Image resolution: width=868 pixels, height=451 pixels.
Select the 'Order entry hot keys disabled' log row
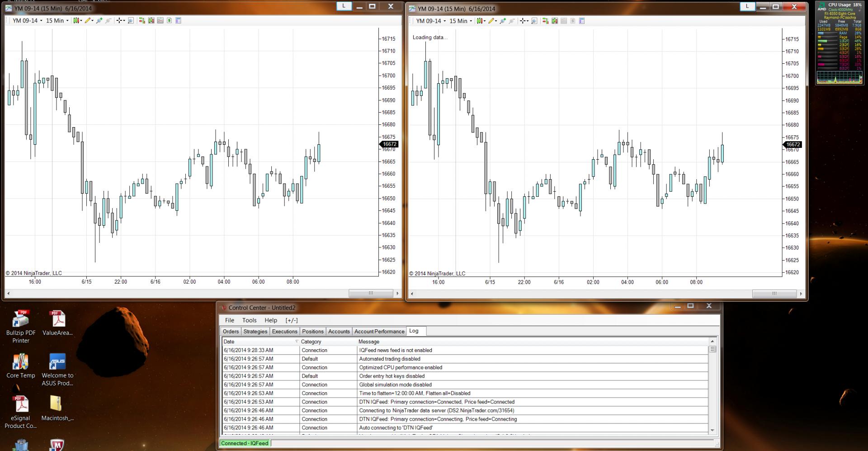(465, 376)
